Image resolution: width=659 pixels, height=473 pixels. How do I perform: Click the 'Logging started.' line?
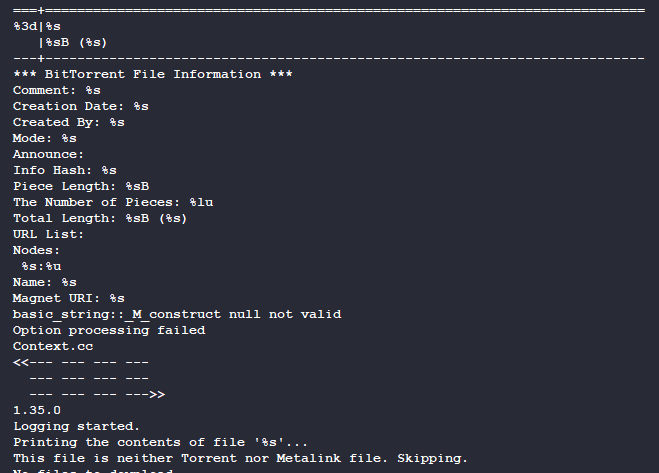pyautogui.click(x=77, y=426)
